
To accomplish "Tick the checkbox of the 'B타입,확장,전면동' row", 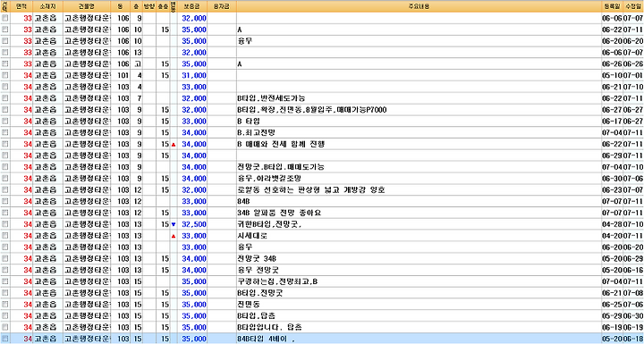I will [5, 110].
